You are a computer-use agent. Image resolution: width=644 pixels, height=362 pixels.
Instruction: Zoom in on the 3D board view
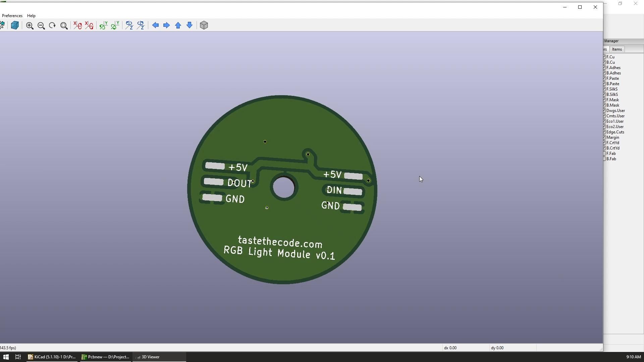[x=30, y=25]
